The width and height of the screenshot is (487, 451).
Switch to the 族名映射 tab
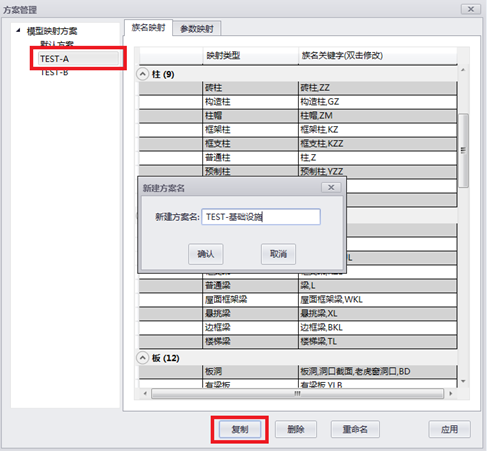point(148,28)
